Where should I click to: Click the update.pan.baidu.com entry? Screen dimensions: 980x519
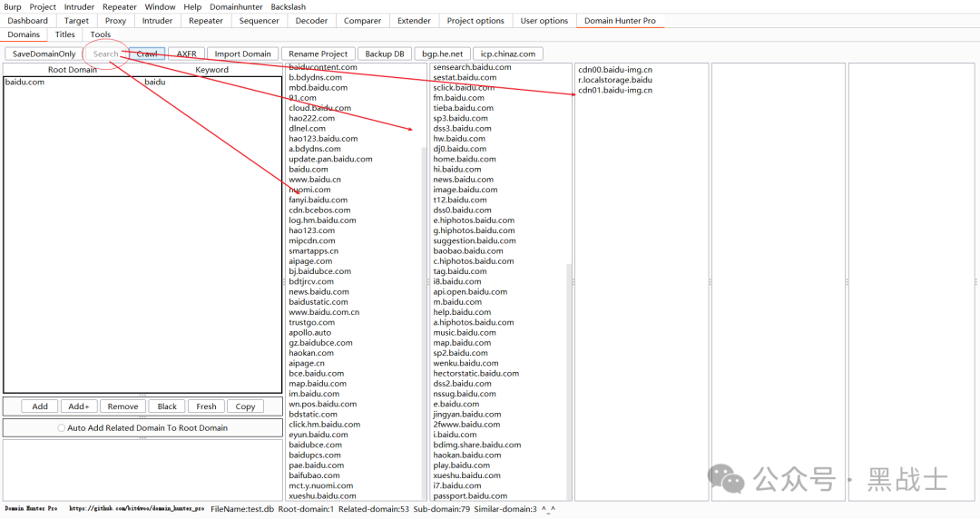pyautogui.click(x=330, y=159)
